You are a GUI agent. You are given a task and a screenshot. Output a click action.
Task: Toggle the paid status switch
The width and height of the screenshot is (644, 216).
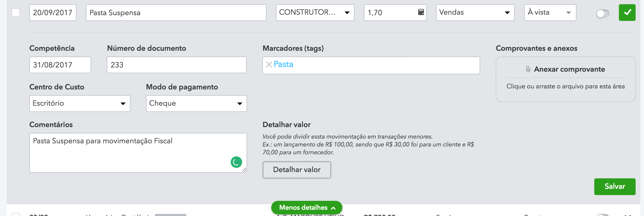[x=603, y=13]
